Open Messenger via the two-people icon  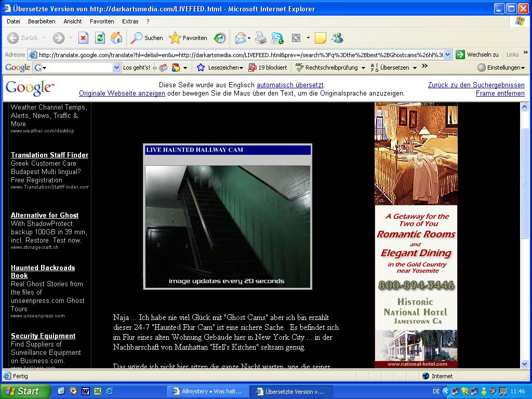tap(337, 38)
